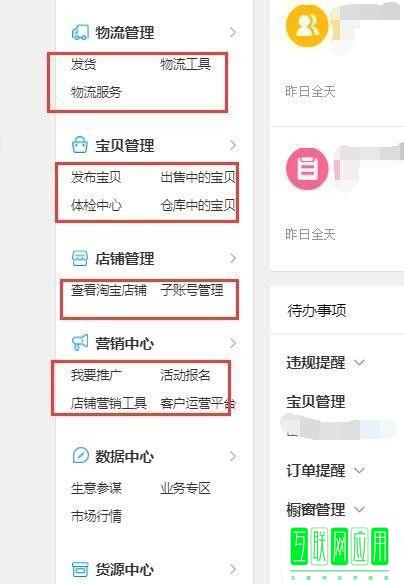
Task: Click the pink document circle icon
Action: click(307, 168)
